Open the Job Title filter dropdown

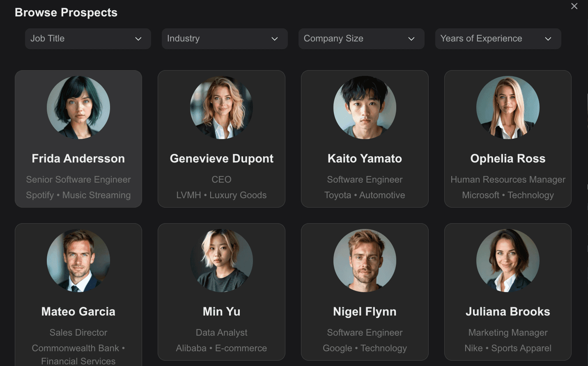88,39
